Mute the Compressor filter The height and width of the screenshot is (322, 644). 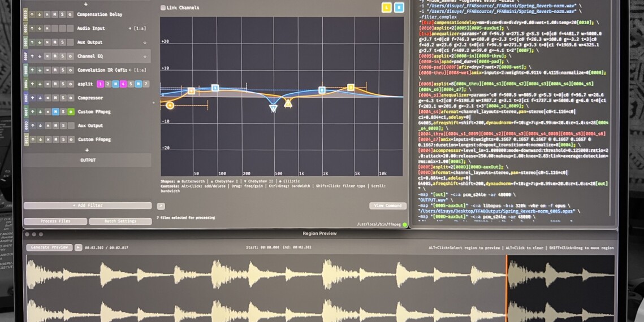[55, 98]
